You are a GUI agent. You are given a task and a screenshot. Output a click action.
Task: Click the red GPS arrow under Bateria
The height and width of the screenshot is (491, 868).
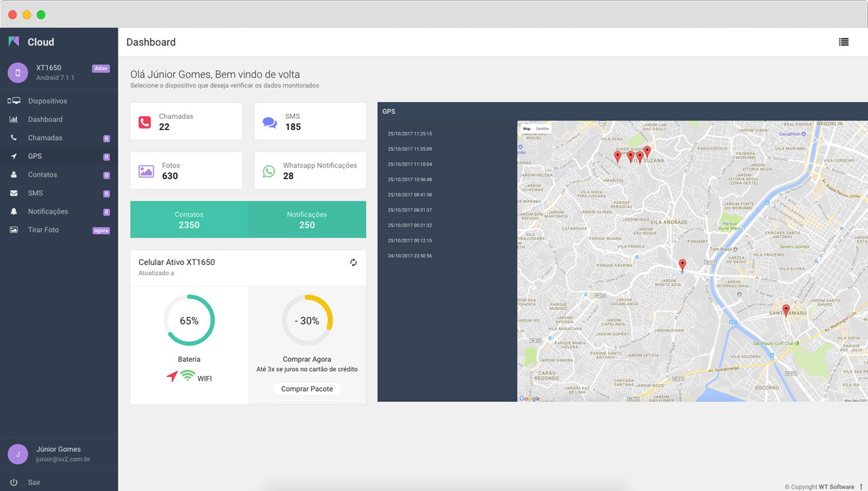click(172, 376)
